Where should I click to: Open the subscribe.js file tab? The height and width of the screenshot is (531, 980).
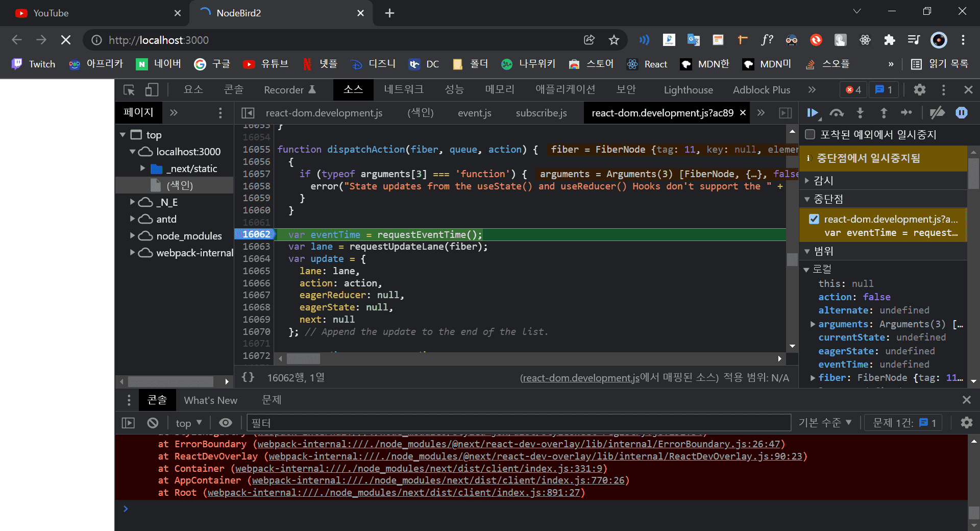(541, 113)
